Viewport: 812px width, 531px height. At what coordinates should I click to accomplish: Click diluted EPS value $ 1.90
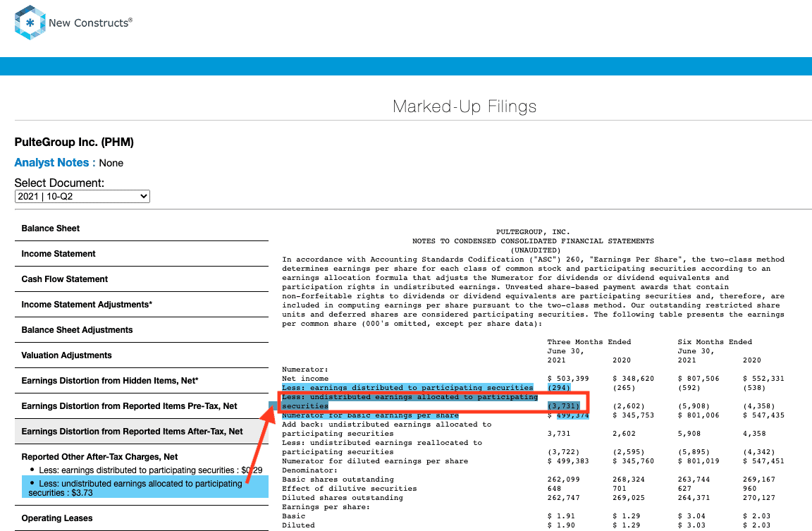[561, 525]
